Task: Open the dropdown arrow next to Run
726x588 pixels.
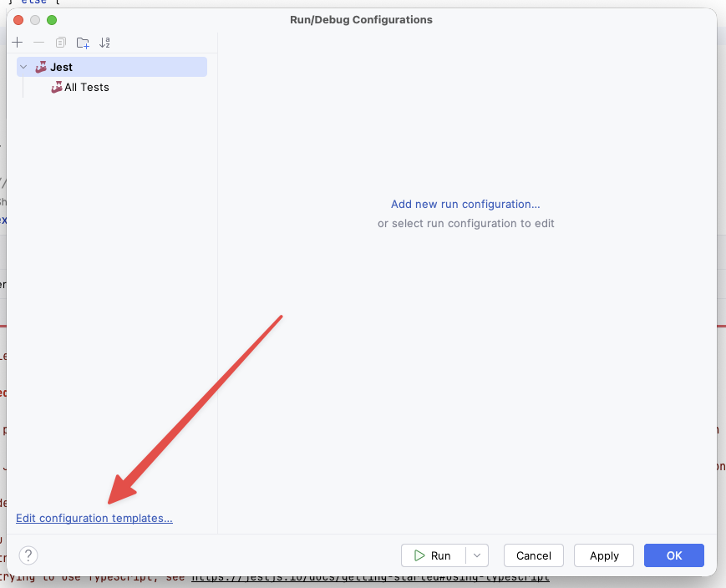Action: (476, 555)
